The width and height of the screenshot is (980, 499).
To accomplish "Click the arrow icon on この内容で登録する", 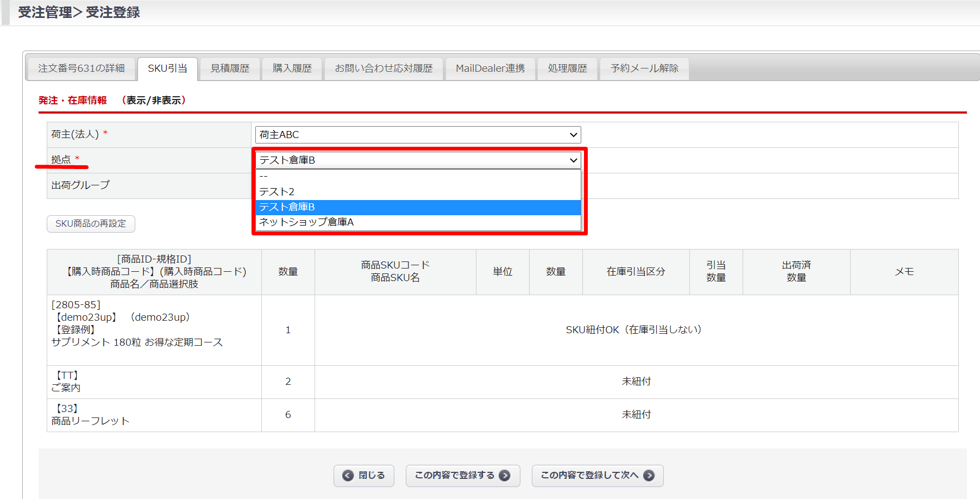I will click(x=505, y=476).
